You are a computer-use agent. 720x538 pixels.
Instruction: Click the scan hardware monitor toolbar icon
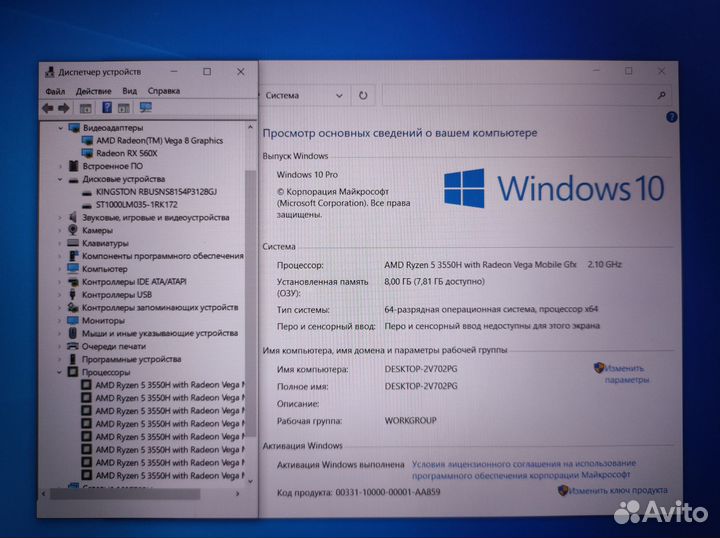(x=146, y=108)
